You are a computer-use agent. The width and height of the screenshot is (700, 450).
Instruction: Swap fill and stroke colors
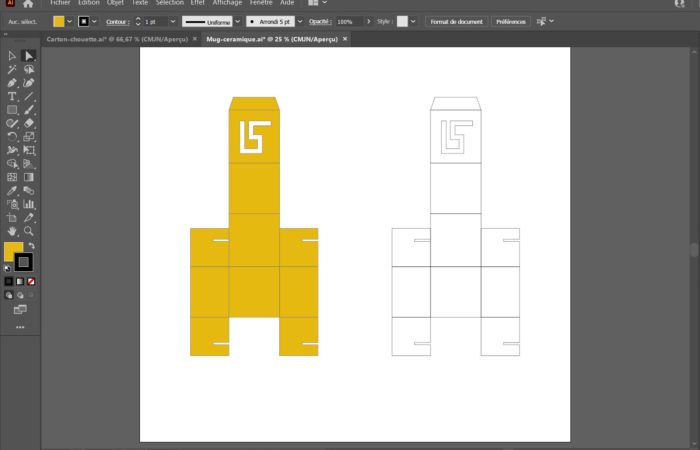[31, 246]
